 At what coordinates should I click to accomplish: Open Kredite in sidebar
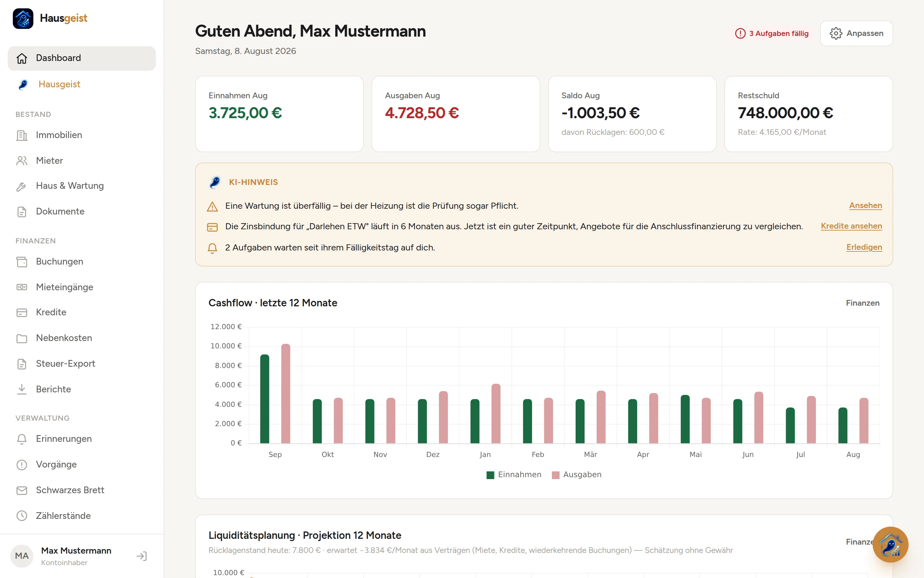tap(82, 313)
